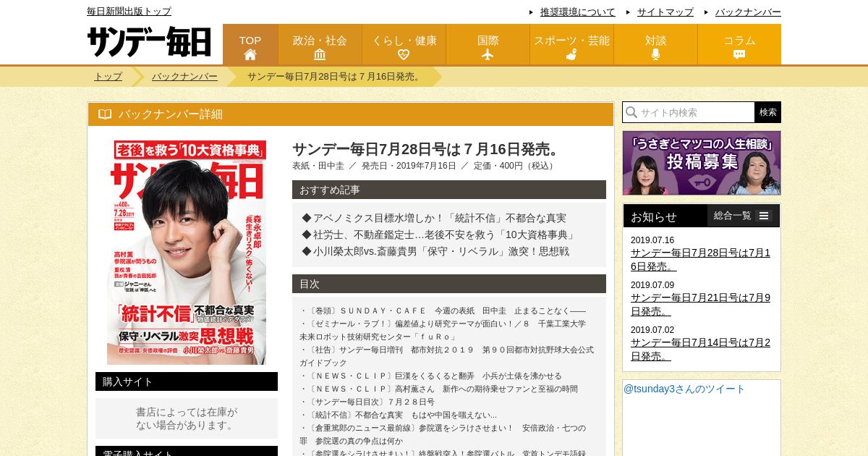868x456 pixels.
Task: Open the うさぎとマツコの人生相談 banner
Action: point(702,163)
